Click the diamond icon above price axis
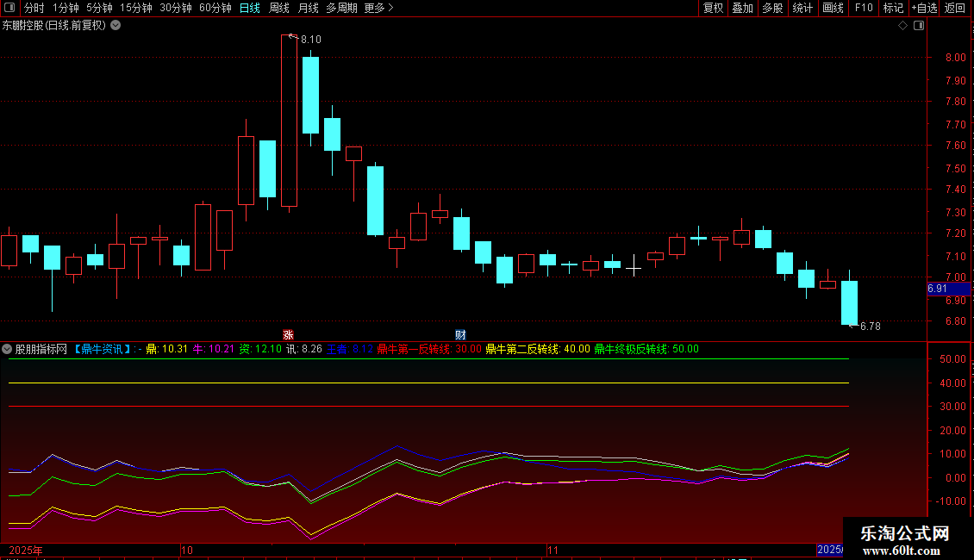The image size is (974, 560). [902, 26]
